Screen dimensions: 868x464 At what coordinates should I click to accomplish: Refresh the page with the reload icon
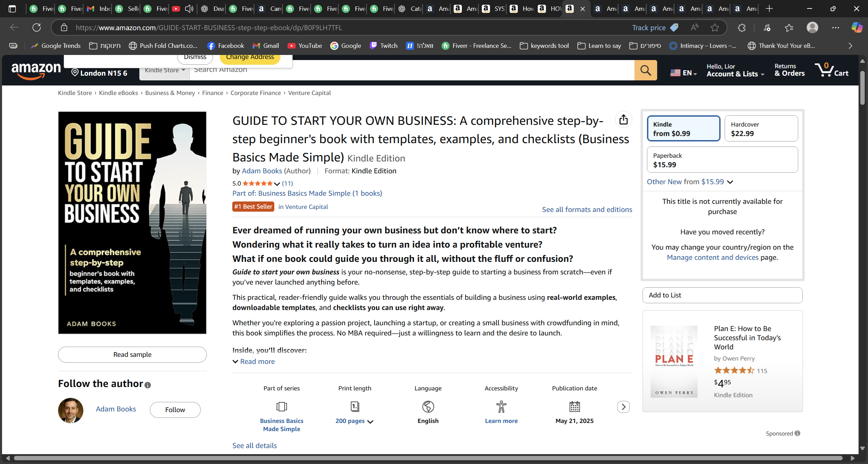(x=37, y=27)
